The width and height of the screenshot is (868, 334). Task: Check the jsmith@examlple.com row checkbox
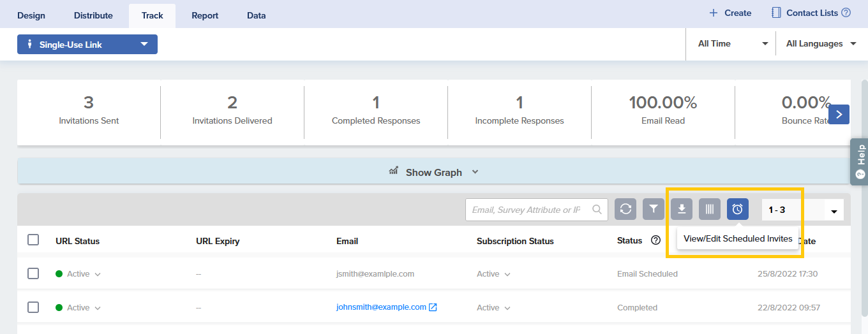[33, 273]
